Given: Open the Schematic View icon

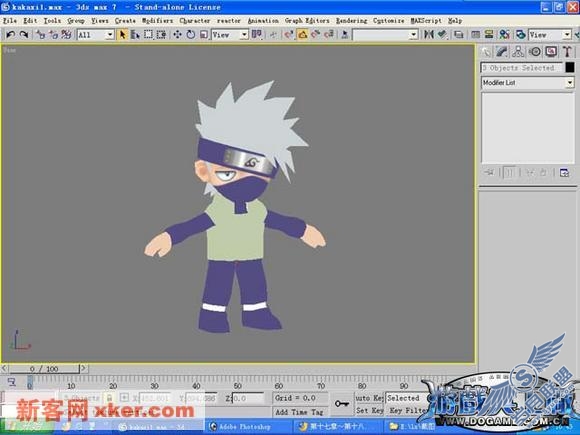Looking at the screenshot, I should [x=489, y=35].
